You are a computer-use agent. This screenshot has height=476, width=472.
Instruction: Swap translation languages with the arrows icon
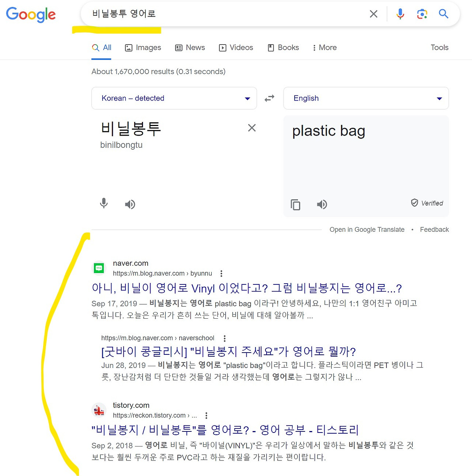[x=270, y=98]
